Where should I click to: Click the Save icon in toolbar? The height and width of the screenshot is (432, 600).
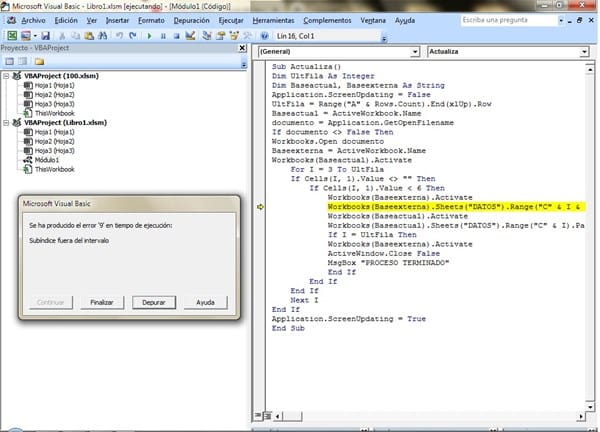[x=46, y=36]
